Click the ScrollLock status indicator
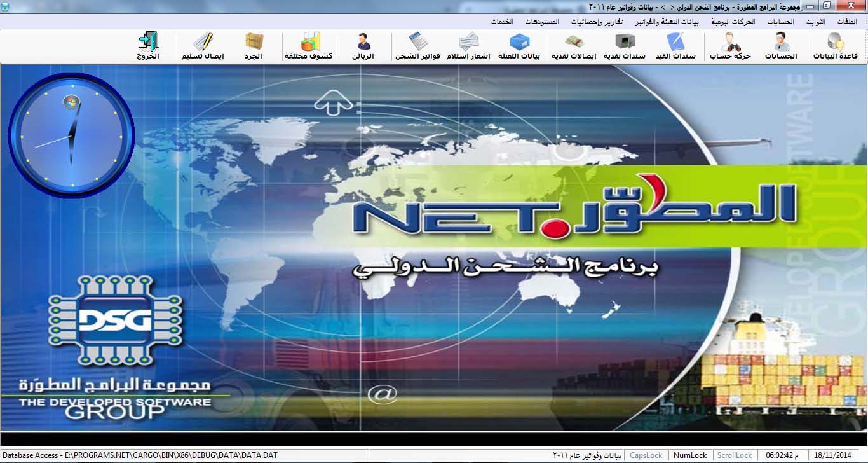The height and width of the screenshot is (463, 868). (x=735, y=455)
